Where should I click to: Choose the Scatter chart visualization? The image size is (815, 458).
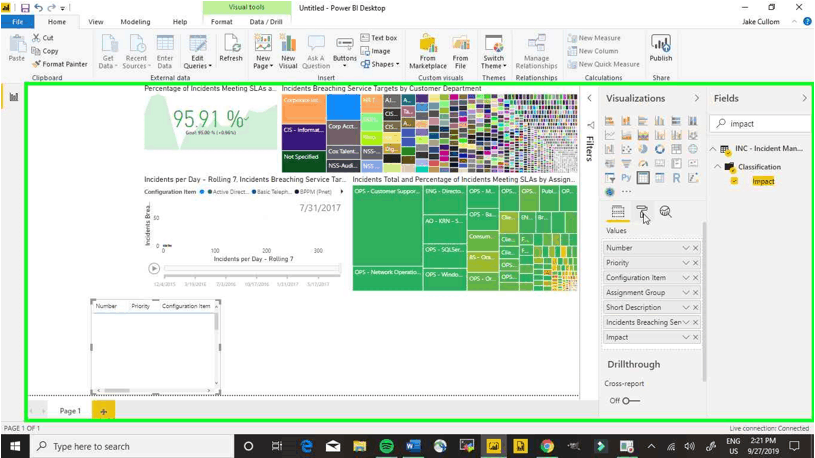pos(626,149)
